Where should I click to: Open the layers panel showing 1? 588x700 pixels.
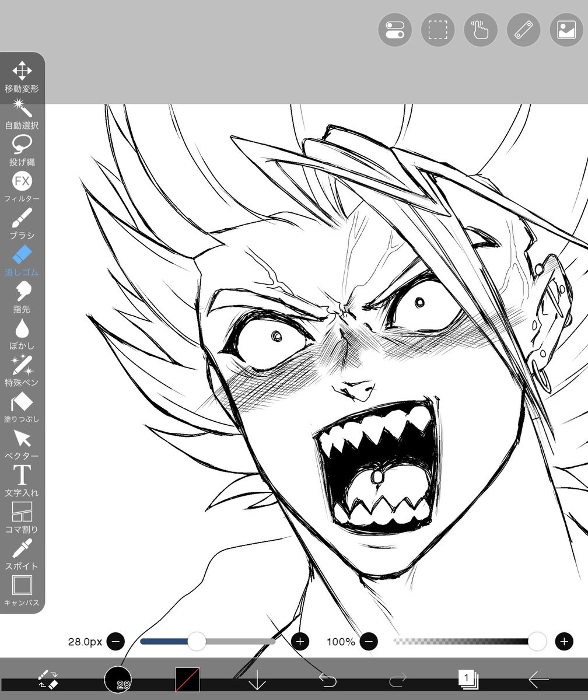coord(468,679)
